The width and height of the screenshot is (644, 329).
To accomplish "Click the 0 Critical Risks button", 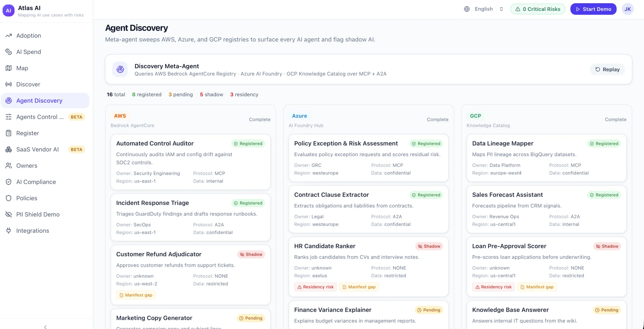I will (x=538, y=9).
